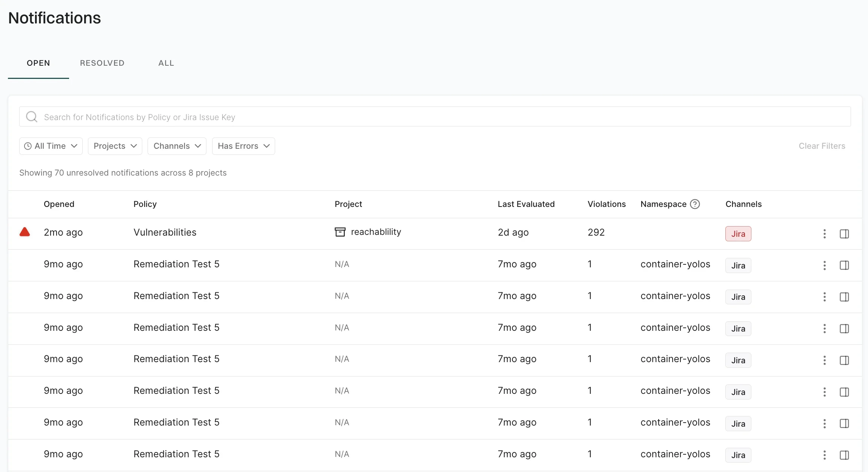This screenshot has width=868, height=472.
Task: Open the Channels filter dropdown
Action: point(177,146)
